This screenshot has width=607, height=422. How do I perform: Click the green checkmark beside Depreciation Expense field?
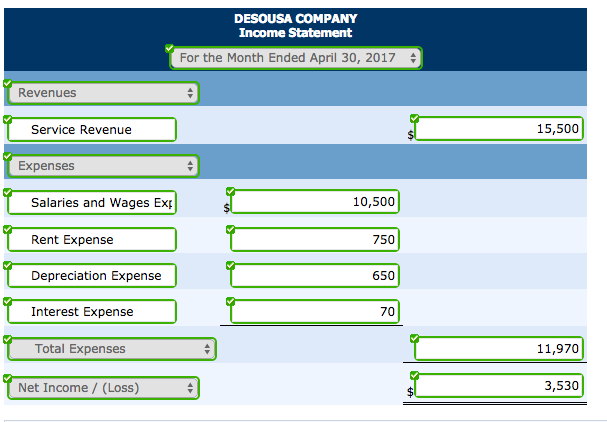click(x=7, y=265)
